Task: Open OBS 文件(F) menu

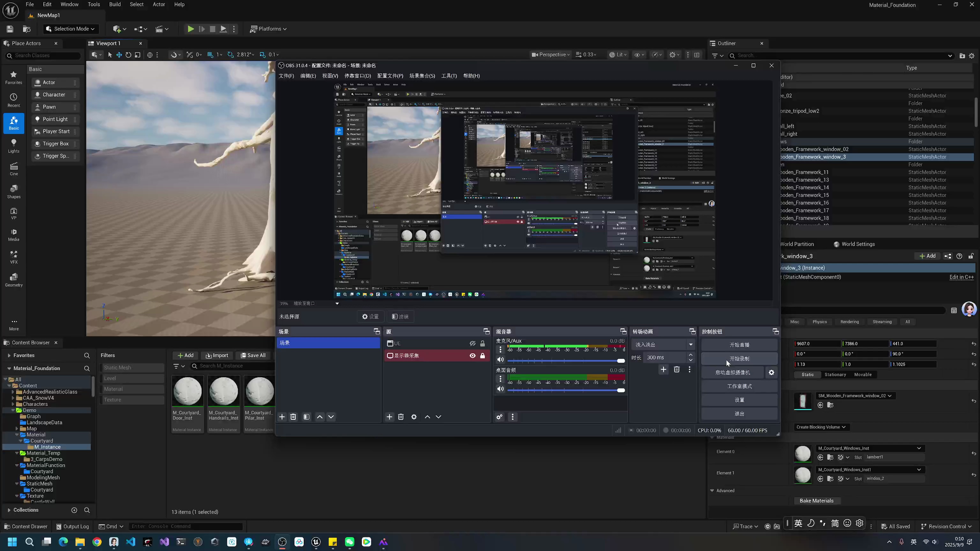Action: point(286,76)
